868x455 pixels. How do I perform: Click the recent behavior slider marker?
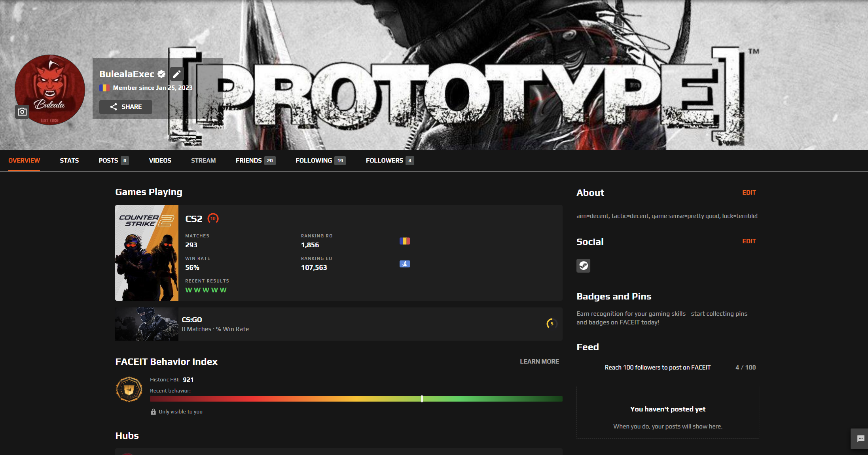[422, 399]
